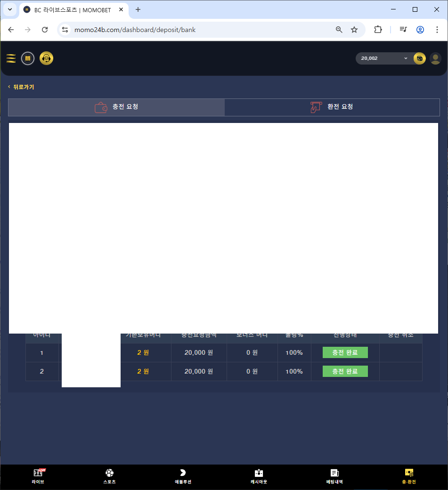Click the gold wallet icon beside the balance
The width and height of the screenshot is (448, 490).
[419, 58]
